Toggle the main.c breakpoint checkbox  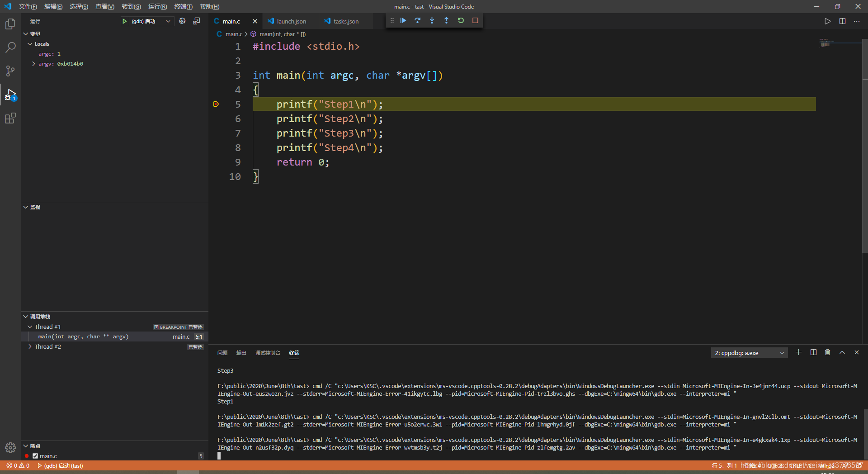pyautogui.click(x=35, y=456)
